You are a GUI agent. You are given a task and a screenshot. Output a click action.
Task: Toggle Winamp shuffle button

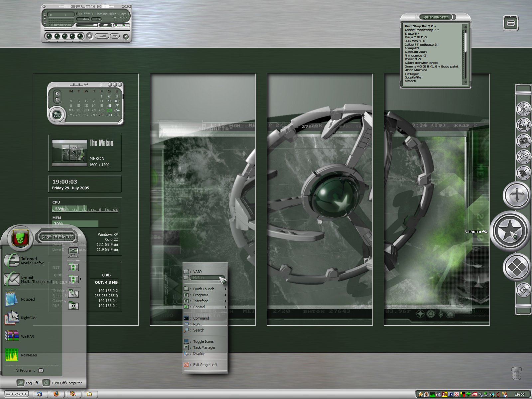(x=102, y=36)
